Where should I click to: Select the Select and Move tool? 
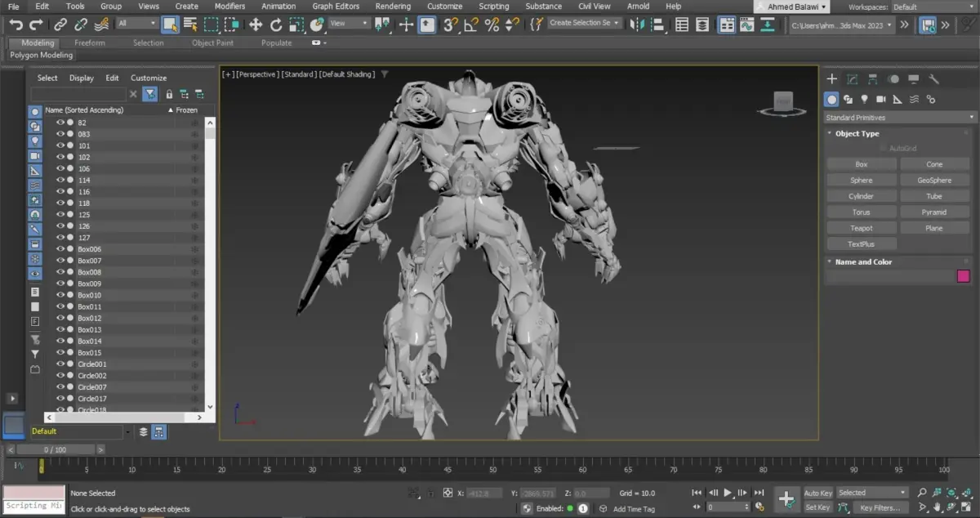(256, 25)
